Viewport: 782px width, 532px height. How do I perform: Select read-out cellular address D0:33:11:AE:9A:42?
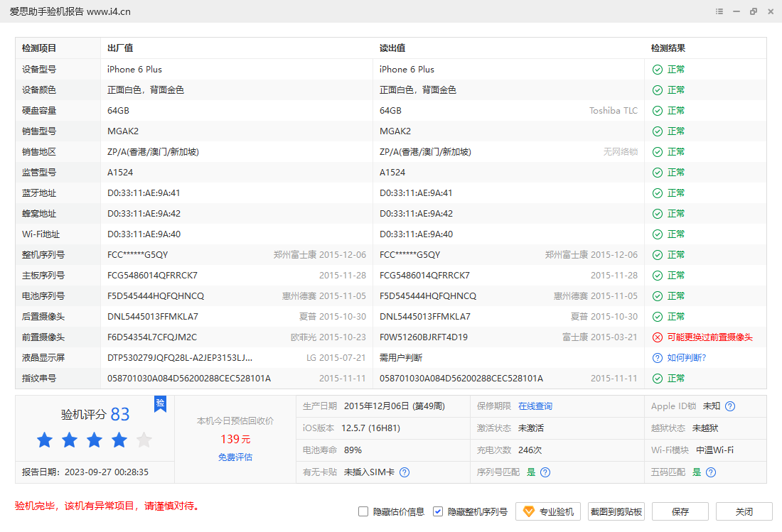tap(416, 214)
